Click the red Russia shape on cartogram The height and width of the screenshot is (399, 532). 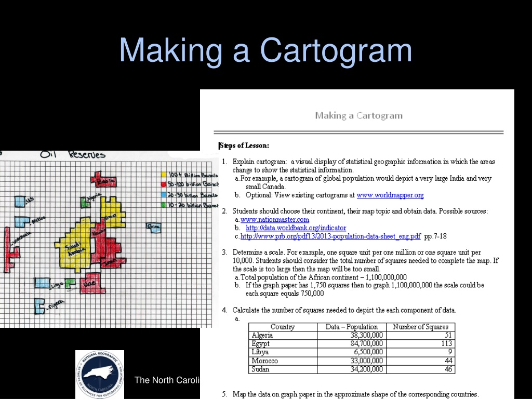103,180
